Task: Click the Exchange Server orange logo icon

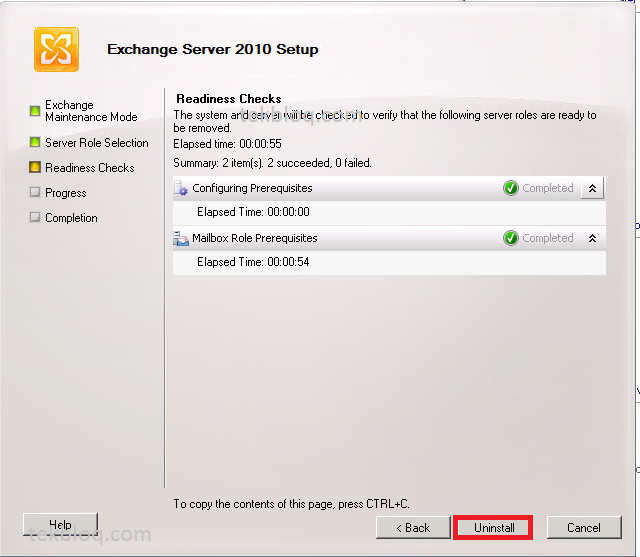Action: 56,49
